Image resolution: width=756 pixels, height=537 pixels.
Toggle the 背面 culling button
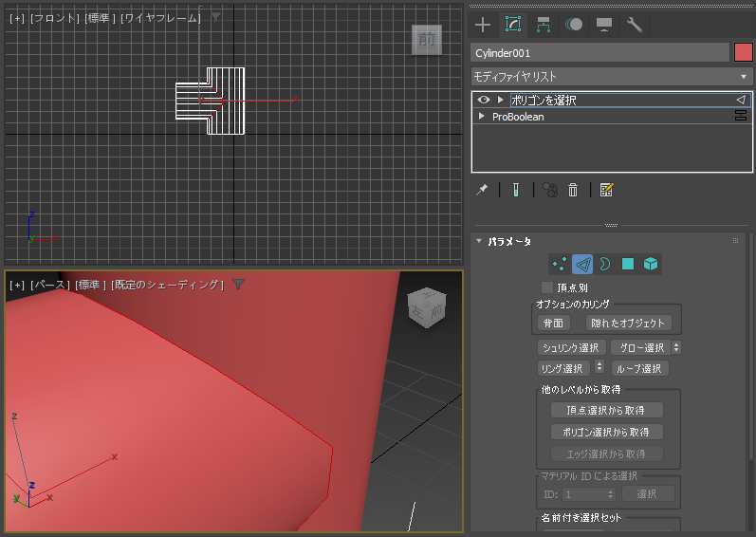coord(554,323)
